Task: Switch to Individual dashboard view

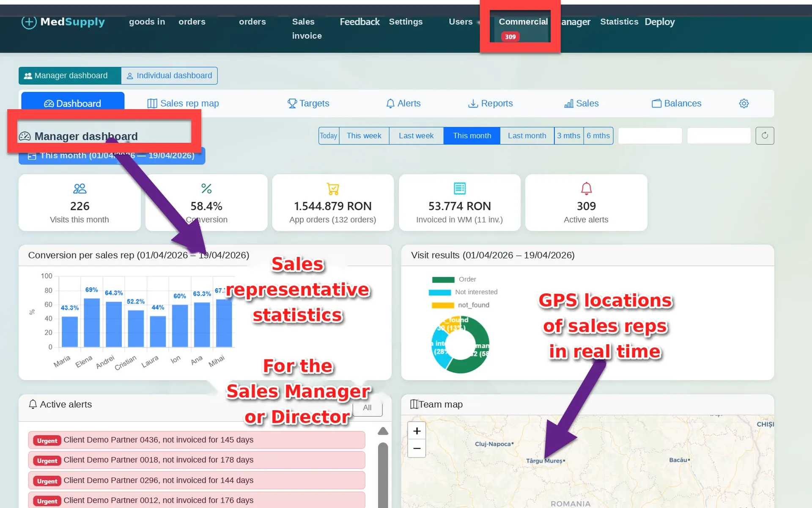Action: pos(170,76)
